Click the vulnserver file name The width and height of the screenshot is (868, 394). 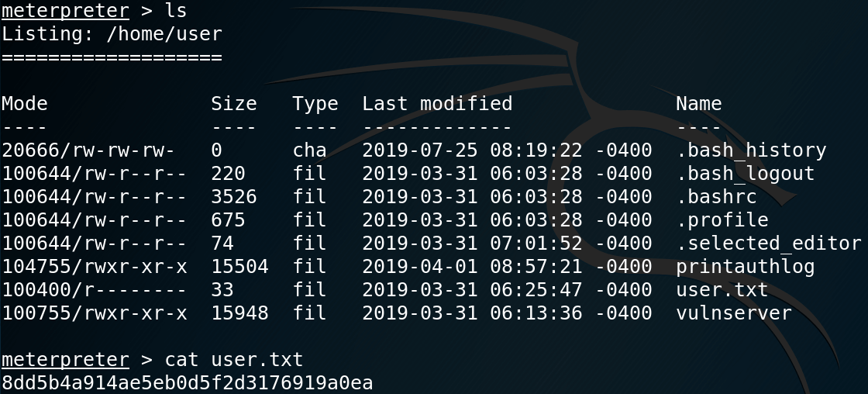[x=733, y=313]
